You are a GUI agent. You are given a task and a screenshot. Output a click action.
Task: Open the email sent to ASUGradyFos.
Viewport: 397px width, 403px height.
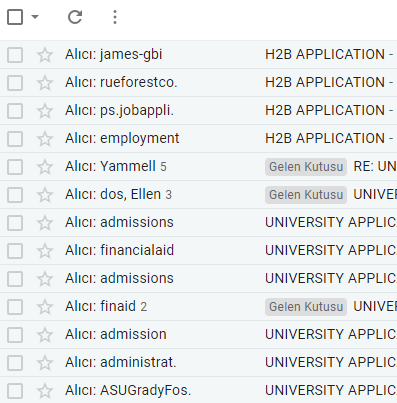[x=198, y=390]
